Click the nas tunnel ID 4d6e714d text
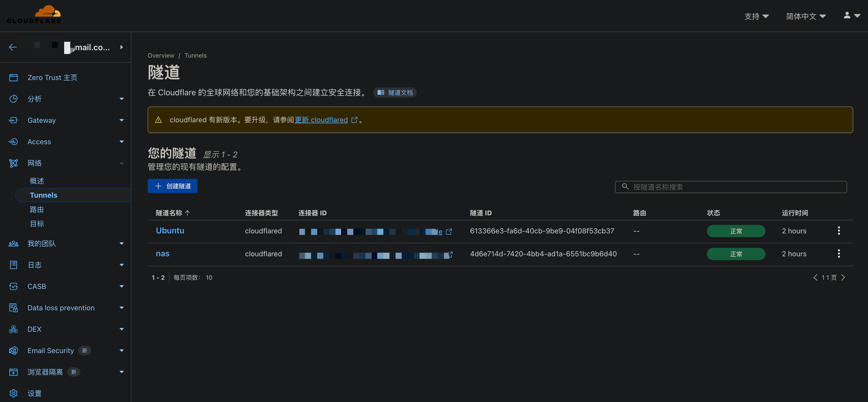Viewport: 868px width, 402px height. click(543, 254)
